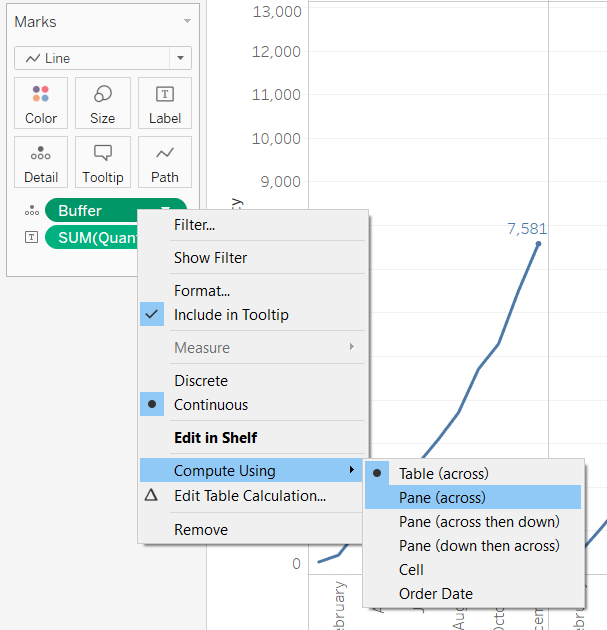Screen dimensions: 607x630
Task: Open the Color marks card
Action: point(41,103)
